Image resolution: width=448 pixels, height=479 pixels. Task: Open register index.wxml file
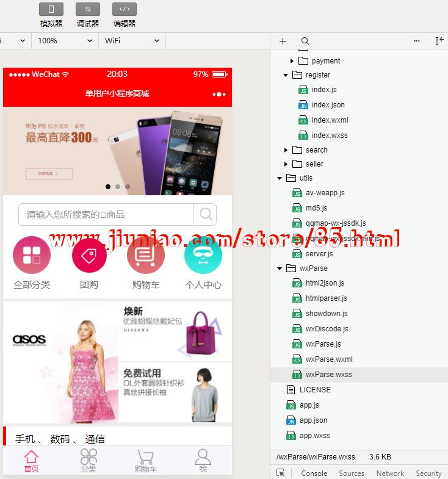click(x=323, y=120)
